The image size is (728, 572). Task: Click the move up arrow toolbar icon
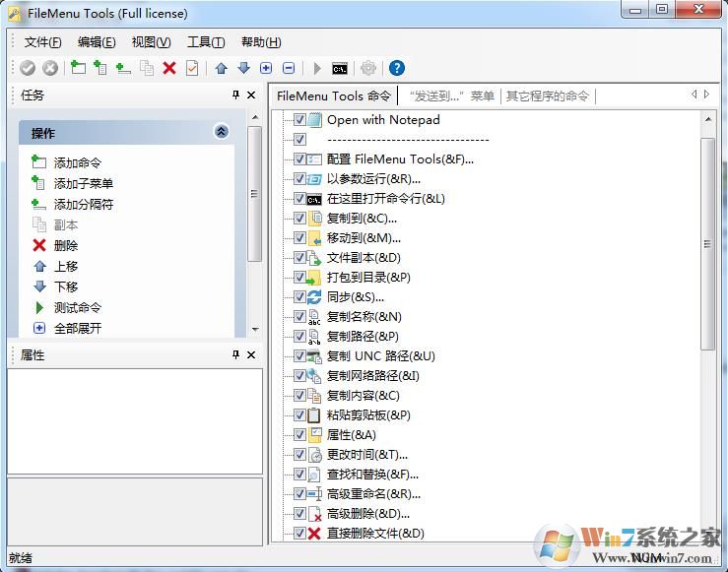pyautogui.click(x=221, y=68)
